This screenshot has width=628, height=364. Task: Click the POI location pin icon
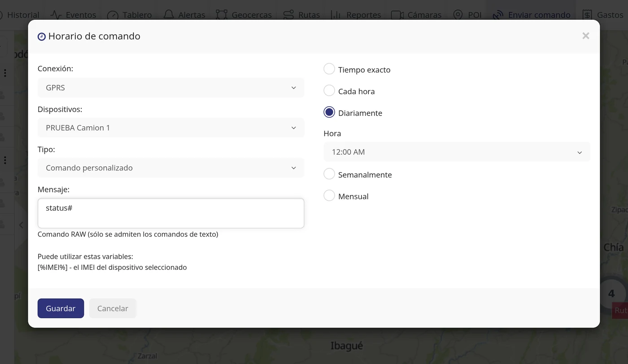(x=458, y=15)
